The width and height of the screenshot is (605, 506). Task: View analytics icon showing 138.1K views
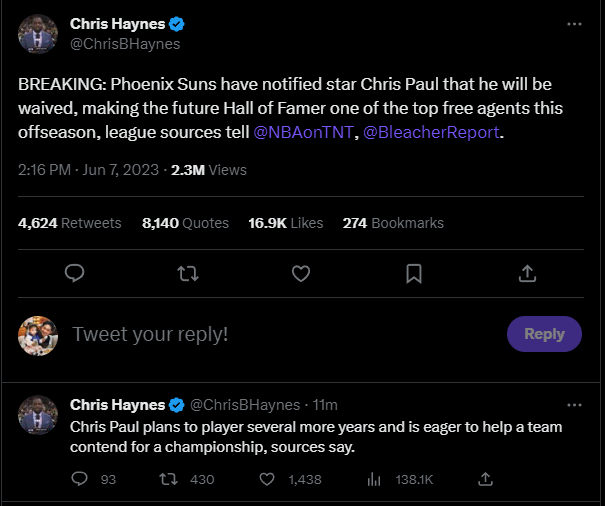tap(375, 480)
